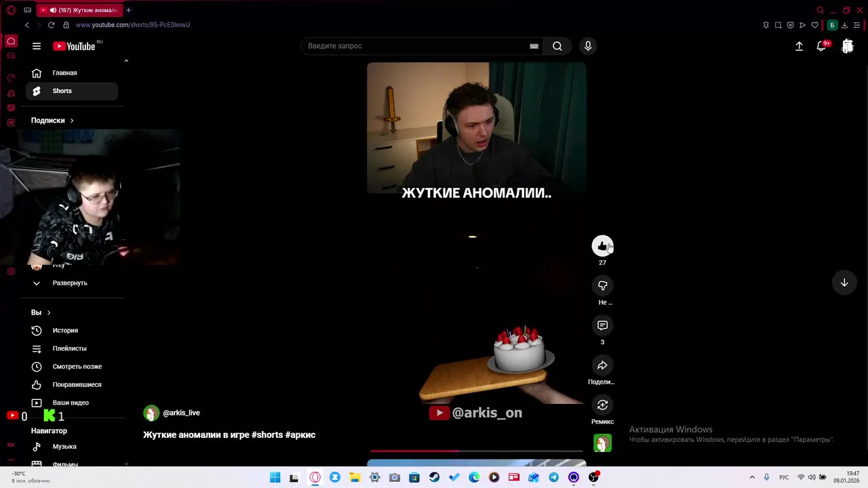Open Музыка under Навигатор
868x488 pixels.
pyautogui.click(x=72, y=447)
